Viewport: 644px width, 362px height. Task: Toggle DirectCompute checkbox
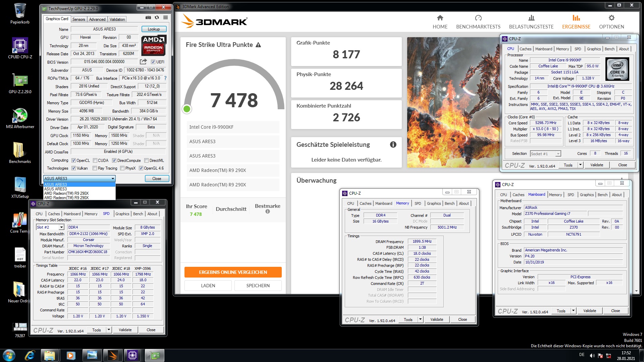[x=114, y=161]
